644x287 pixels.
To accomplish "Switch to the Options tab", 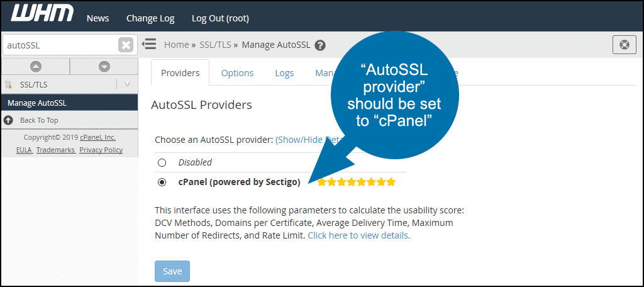I will 237,73.
